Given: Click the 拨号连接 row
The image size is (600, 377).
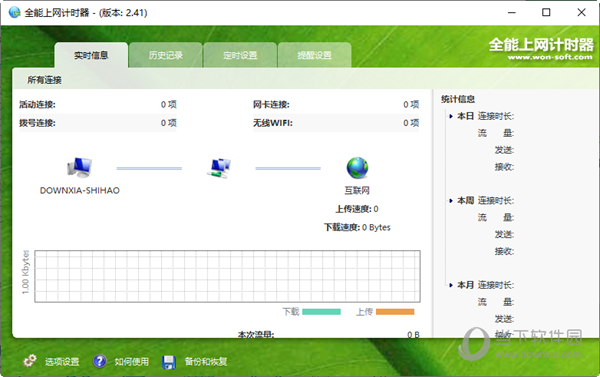Looking at the screenshot, I should click(x=98, y=123).
